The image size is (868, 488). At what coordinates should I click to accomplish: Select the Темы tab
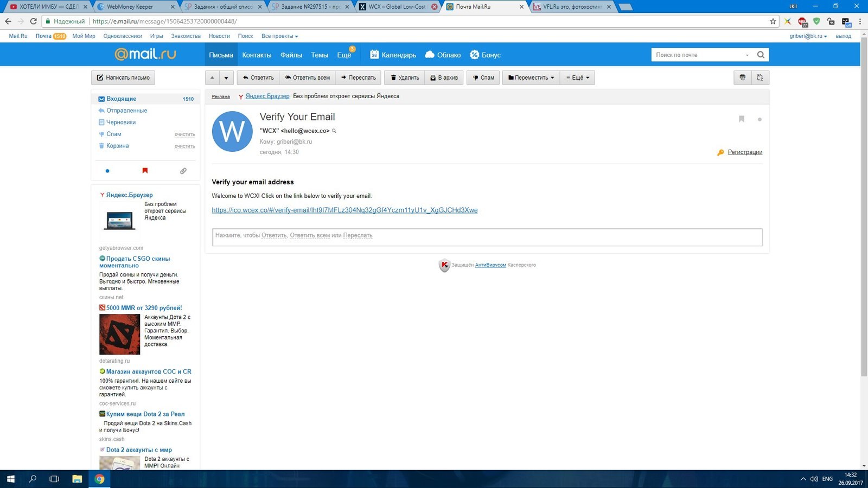click(x=320, y=55)
